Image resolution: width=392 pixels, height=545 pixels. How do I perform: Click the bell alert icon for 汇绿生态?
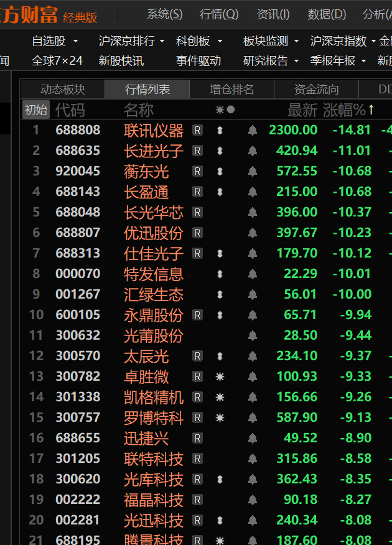pyautogui.click(x=253, y=294)
